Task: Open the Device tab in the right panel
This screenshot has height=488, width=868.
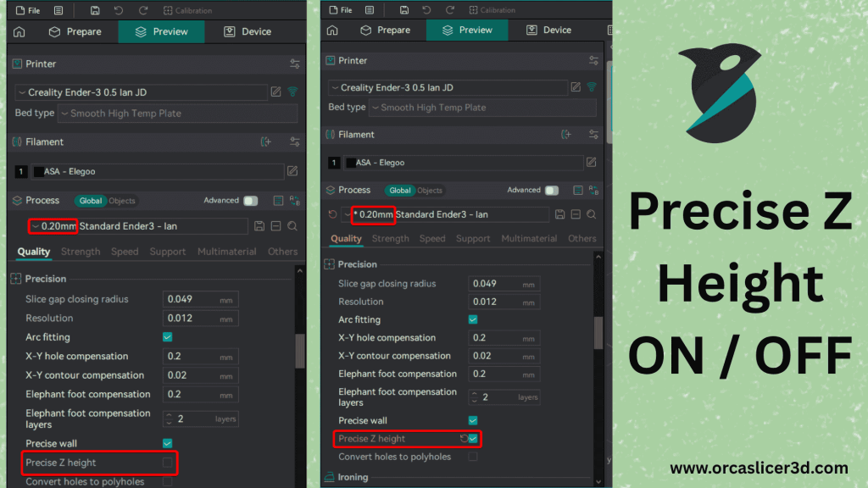Action: [x=549, y=30]
